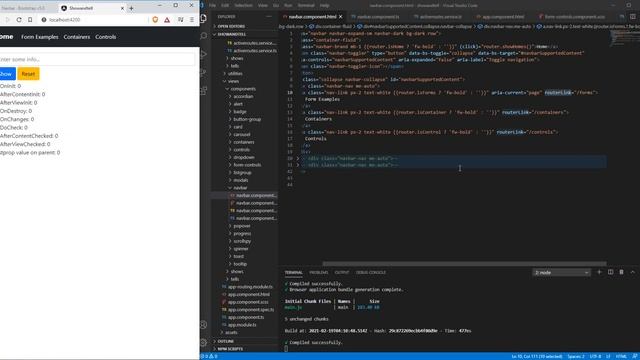
Task: Expand the Open Editors section
Action: point(231,26)
